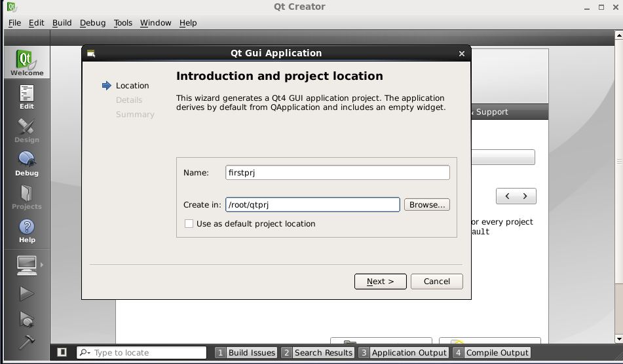Maximize the Qt Creator window
Viewport: 623px width, 364px height.
[x=601, y=8]
